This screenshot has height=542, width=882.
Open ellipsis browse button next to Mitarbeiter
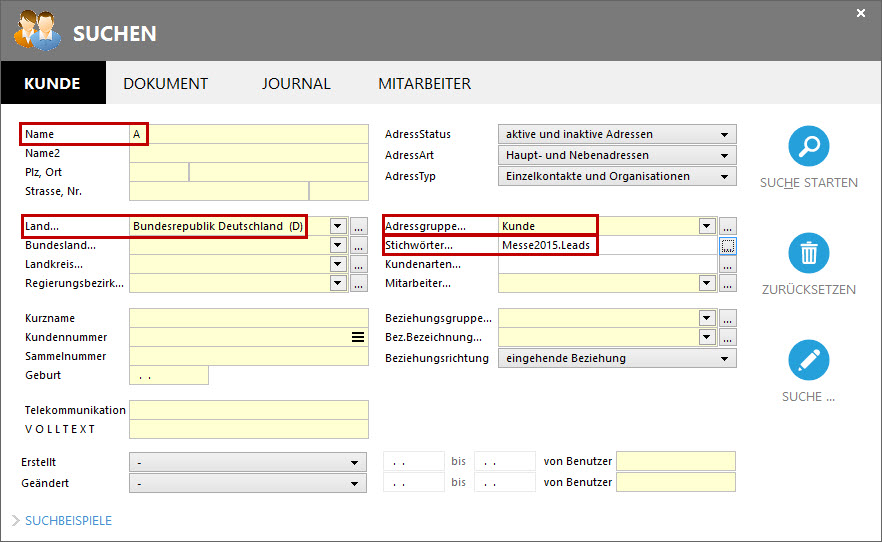(x=727, y=283)
